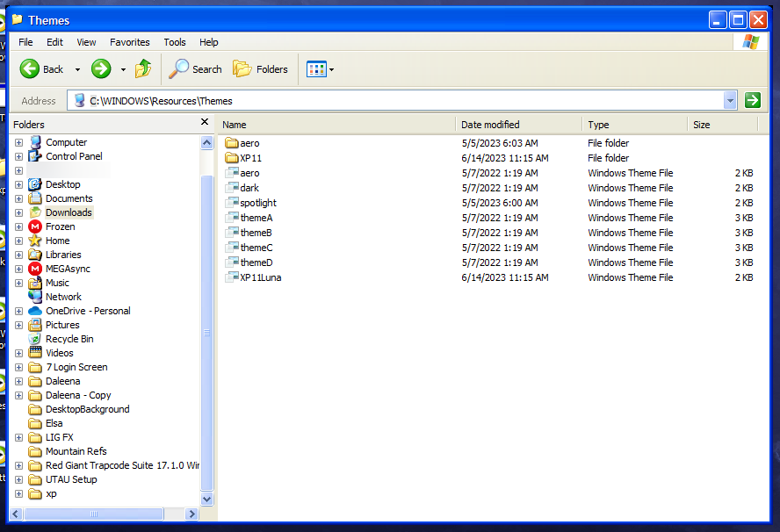
Task: Select the themeB file icon
Action: [x=231, y=233]
